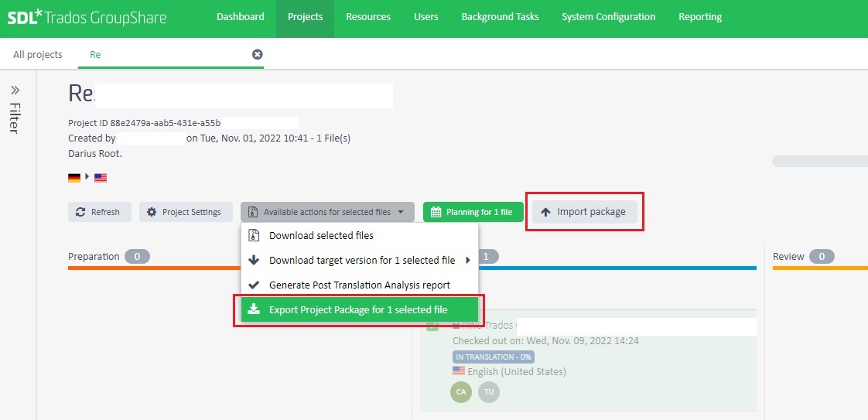Click the 'Darius Root.' description text
Viewport: 868px width, 420px height.
click(95, 153)
